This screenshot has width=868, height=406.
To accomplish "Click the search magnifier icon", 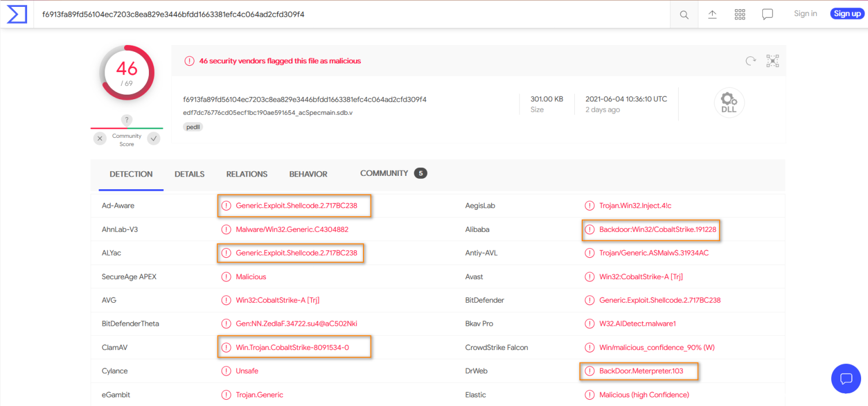I will (x=684, y=14).
